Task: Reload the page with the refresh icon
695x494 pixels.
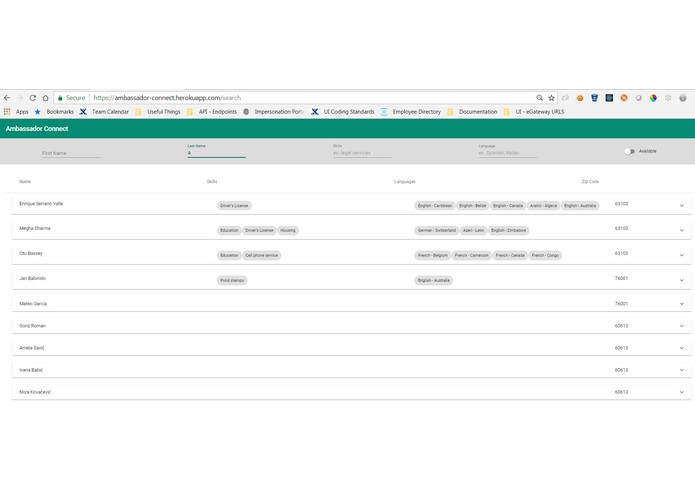Action: click(33, 98)
